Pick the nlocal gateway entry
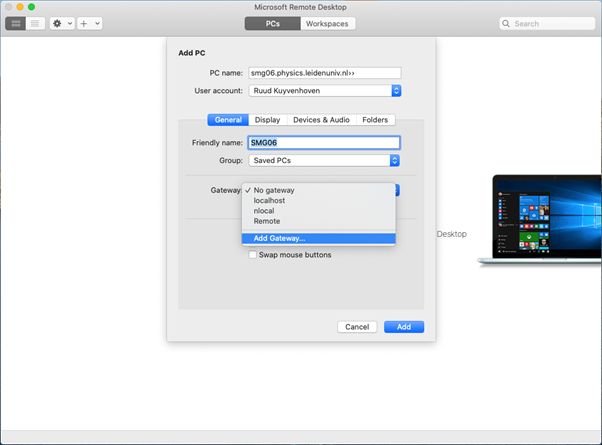This screenshot has height=445, width=602. point(266,211)
